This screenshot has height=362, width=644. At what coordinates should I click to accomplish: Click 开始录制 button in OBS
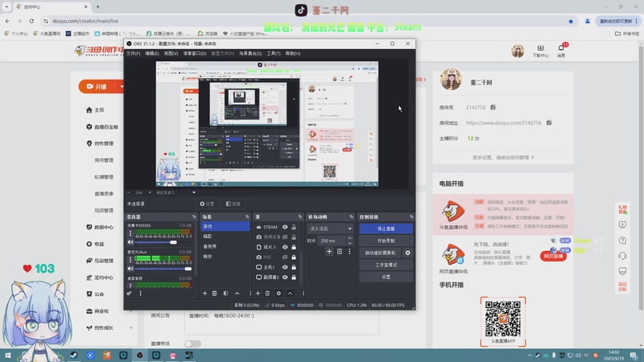386,241
